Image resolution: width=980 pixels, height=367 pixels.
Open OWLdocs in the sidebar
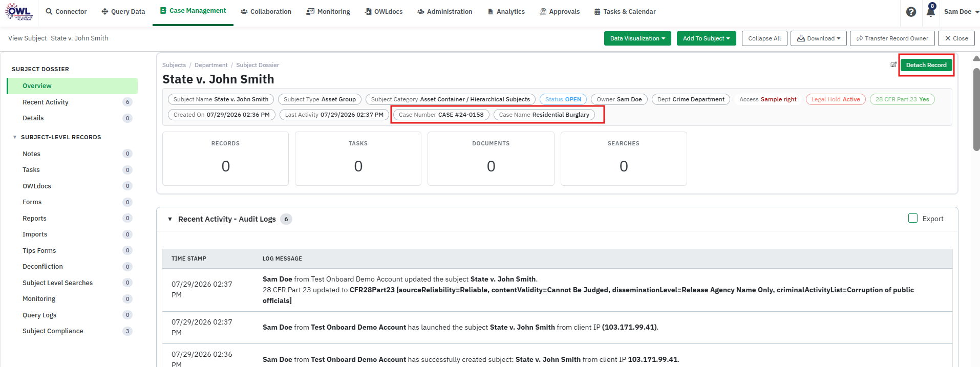72,186
